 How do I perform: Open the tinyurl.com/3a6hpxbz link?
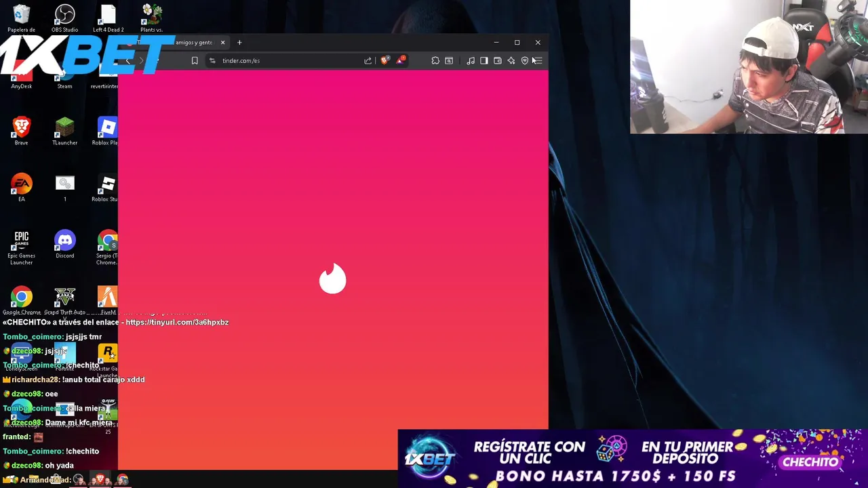[177, 322]
